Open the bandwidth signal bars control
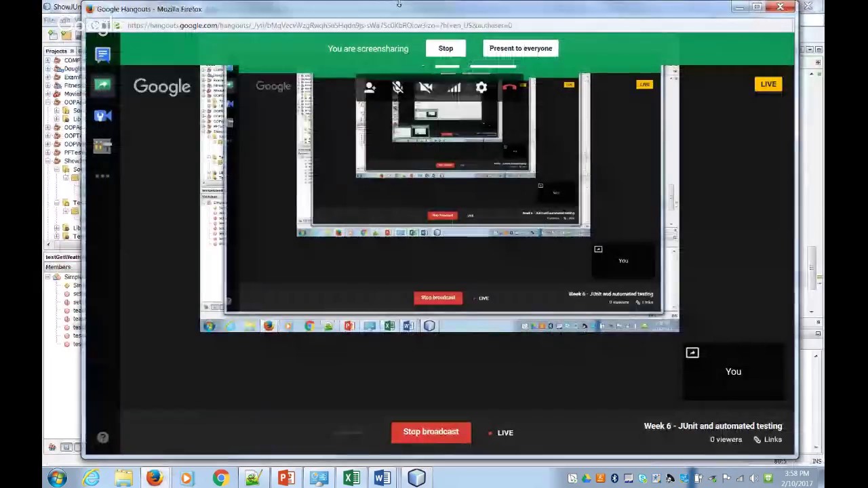868x488 pixels. [x=454, y=87]
